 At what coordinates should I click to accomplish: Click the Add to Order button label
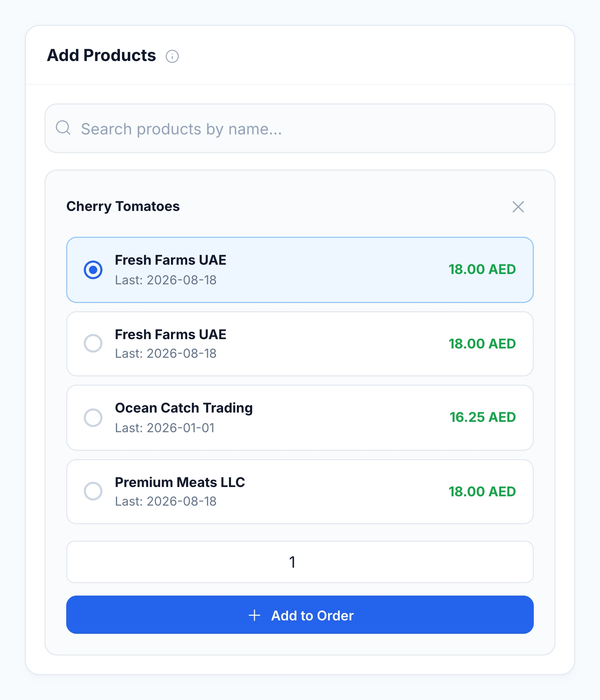[312, 616]
